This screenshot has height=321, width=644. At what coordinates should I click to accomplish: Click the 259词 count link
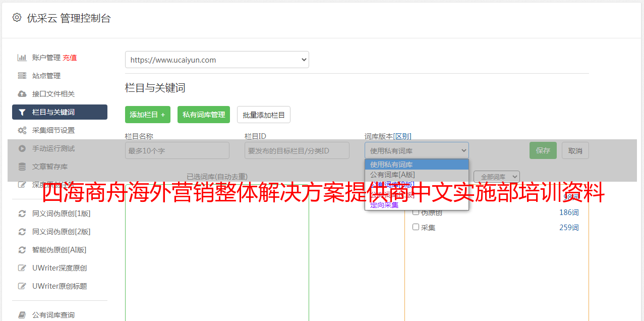point(569,228)
